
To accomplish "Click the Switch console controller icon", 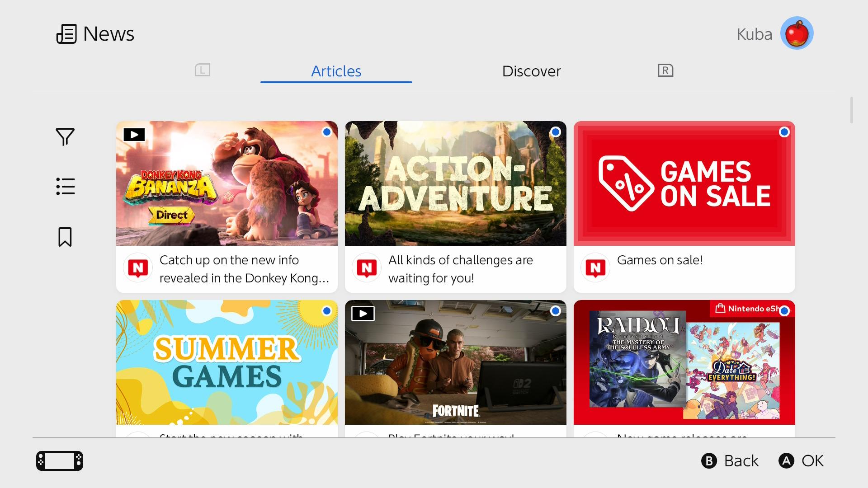I will 60,461.
